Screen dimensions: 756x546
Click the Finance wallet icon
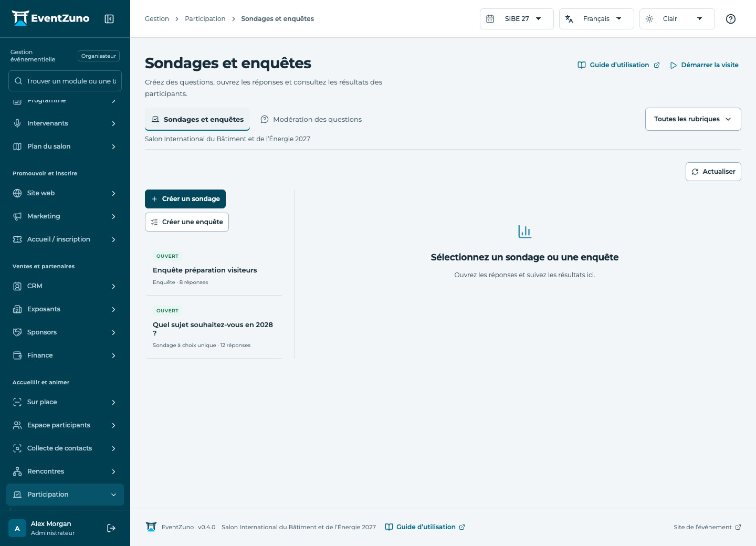[17, 355]
